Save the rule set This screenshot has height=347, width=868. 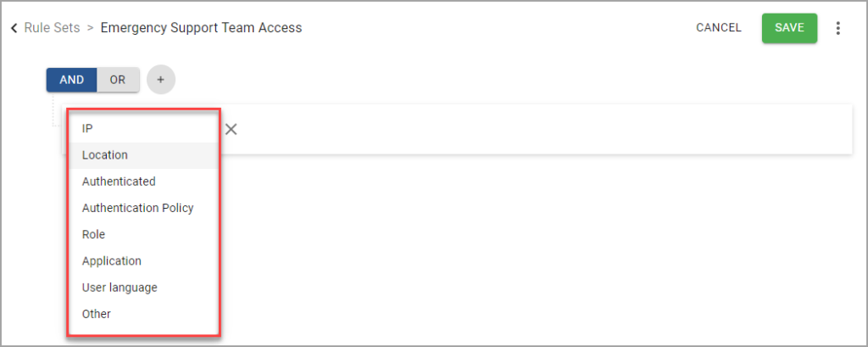[x=789, y=28]
